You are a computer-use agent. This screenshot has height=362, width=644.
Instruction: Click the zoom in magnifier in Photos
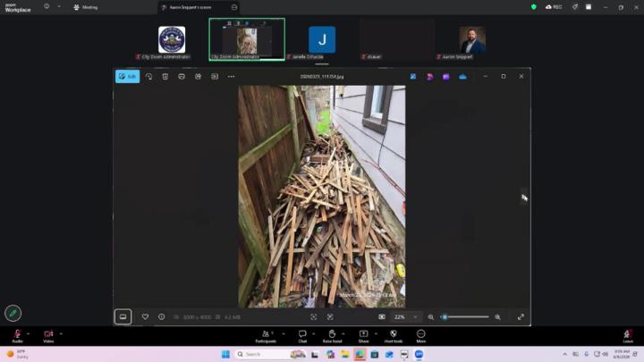coord(497,316)
